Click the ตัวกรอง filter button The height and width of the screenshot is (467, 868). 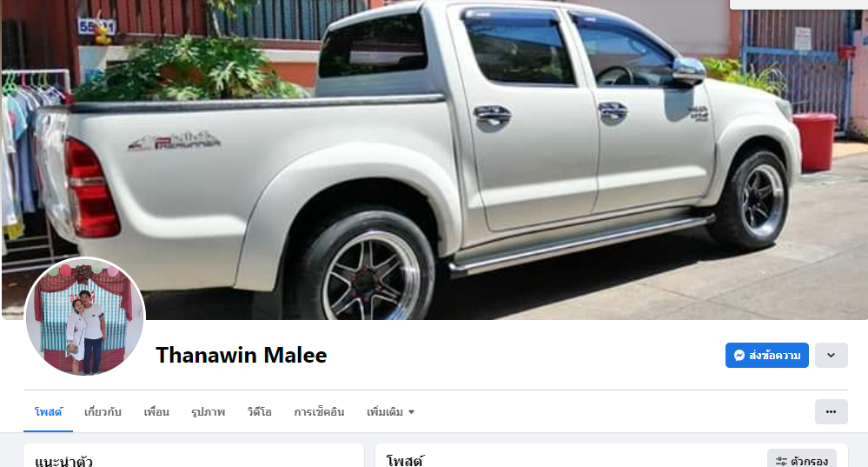[x=802, y=460]
